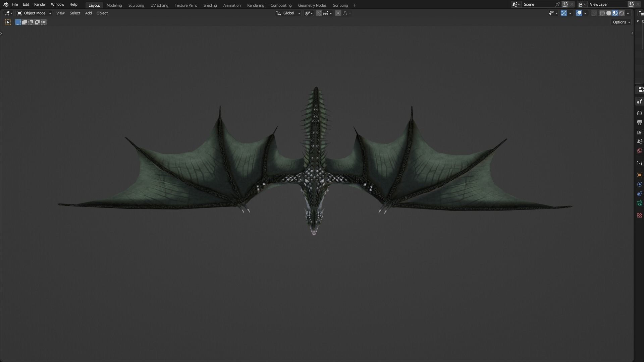Open the Edit menu
This screenshot has height=362, width=644.
tap(26, 4)
